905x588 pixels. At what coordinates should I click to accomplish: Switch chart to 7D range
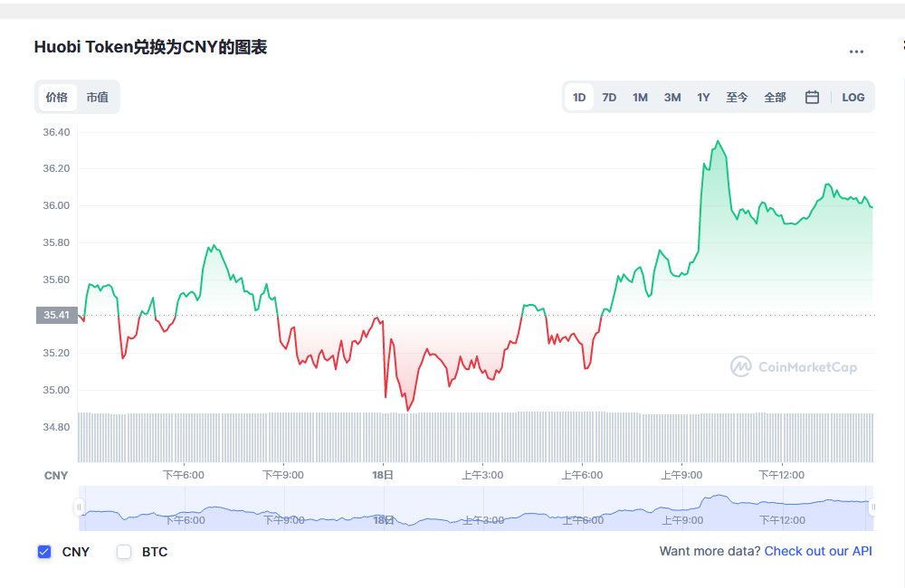coord(609,98)
